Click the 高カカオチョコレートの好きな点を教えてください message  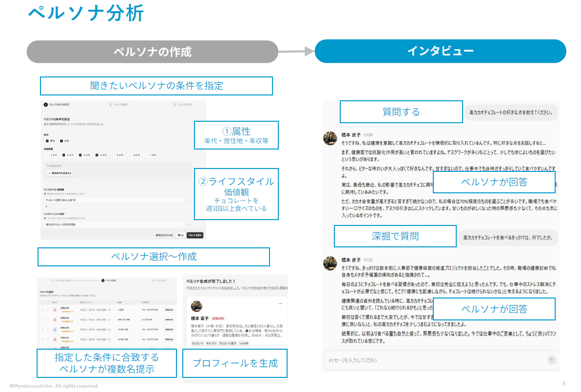click(511, 112)
